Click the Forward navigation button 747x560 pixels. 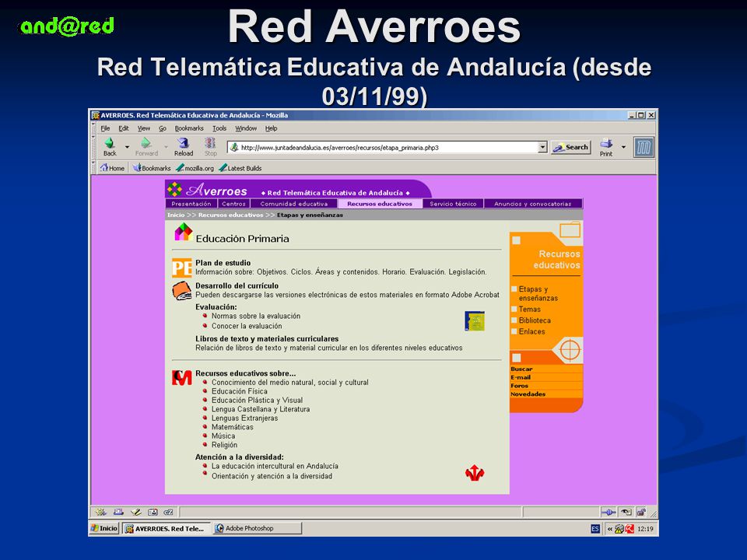146,147
